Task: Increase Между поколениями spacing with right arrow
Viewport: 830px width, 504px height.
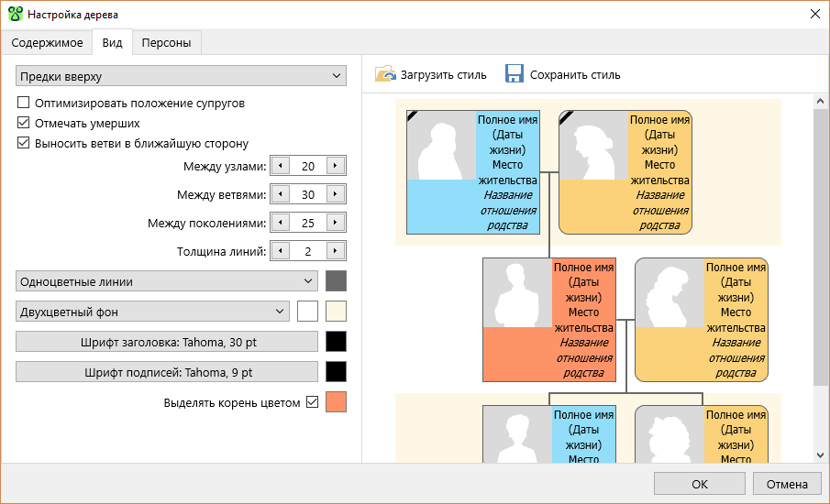Action: click(336, 223)
